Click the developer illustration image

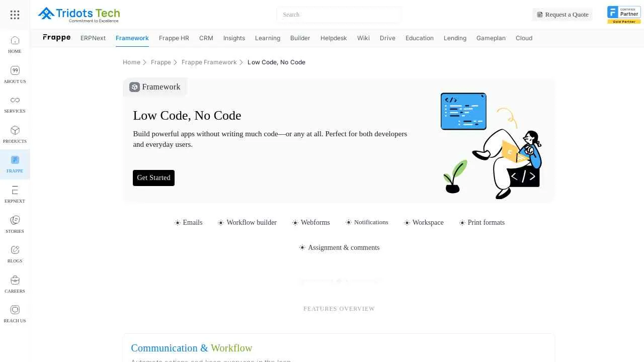tap(492, 145)
